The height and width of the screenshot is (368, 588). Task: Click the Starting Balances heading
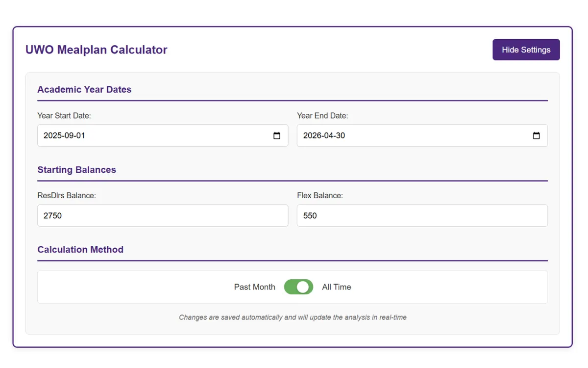pos(77,170)
